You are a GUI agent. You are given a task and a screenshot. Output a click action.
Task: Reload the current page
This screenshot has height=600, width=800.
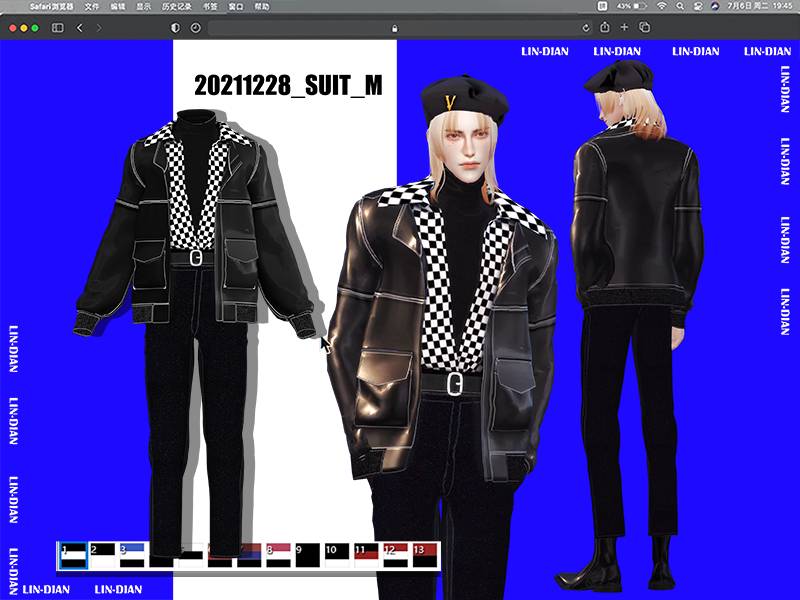click(x=583, y=28)
